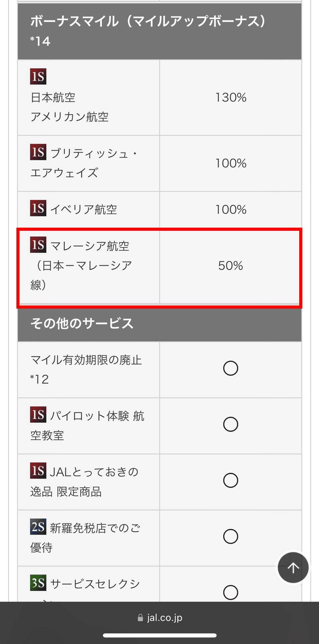Click the 1S badge beside ブリティッシュ・エアウェイズ
The width and height of the screenshot is (319, 644).
pos(38,152)
